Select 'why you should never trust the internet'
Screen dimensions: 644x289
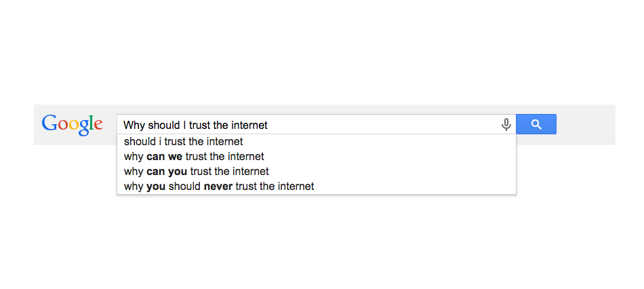pyautogui.click(x=219, y=186)
